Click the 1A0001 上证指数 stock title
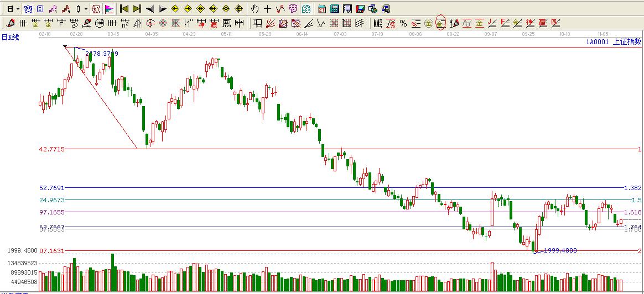Viewport: 644px width, 294px height. (614, 41)
